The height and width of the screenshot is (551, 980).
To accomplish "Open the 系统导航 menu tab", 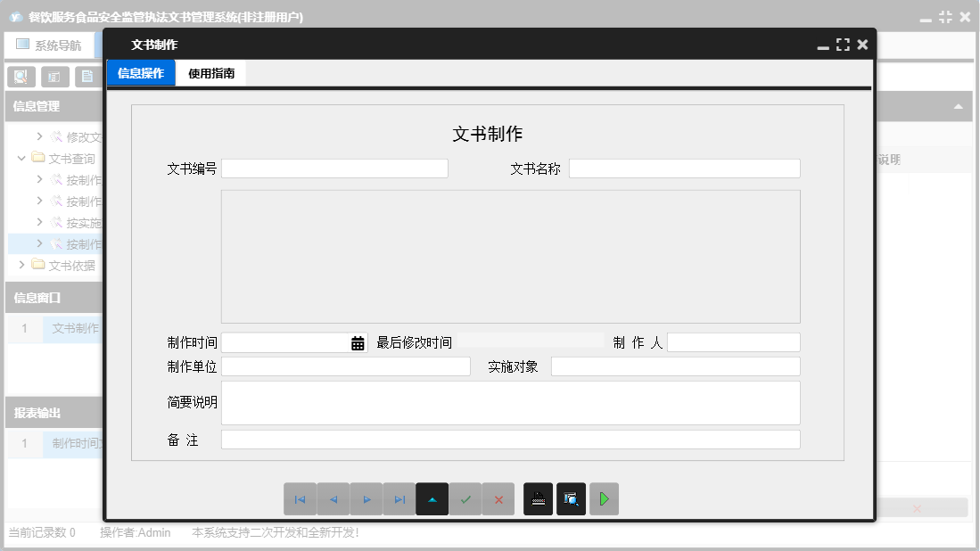I will click(51, 45).
